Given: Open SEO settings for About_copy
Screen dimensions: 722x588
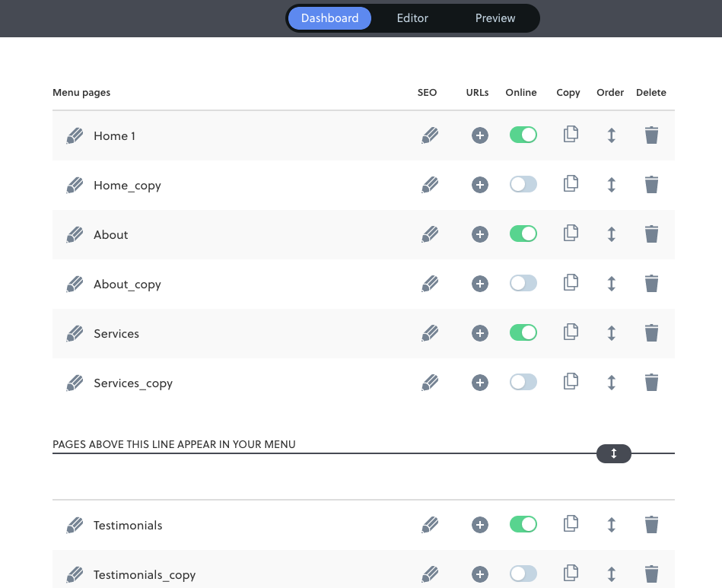Looking at the screenshot, I should pyautogui.click(x=430, y=284).
